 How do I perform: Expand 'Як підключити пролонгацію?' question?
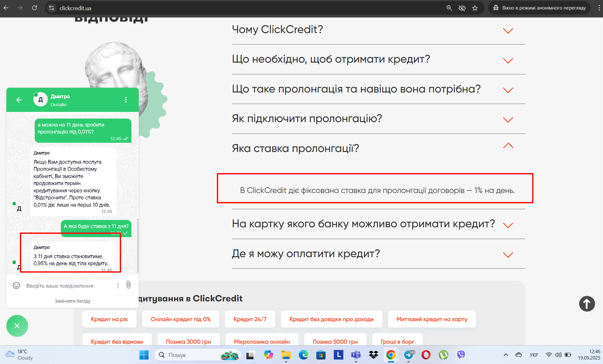[378, 119]
